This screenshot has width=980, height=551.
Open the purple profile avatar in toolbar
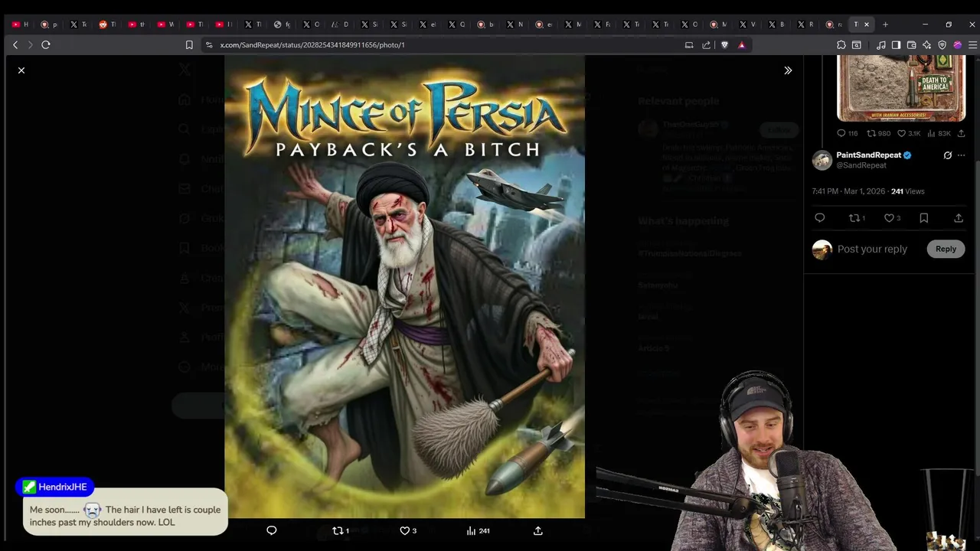click(957, 45)
